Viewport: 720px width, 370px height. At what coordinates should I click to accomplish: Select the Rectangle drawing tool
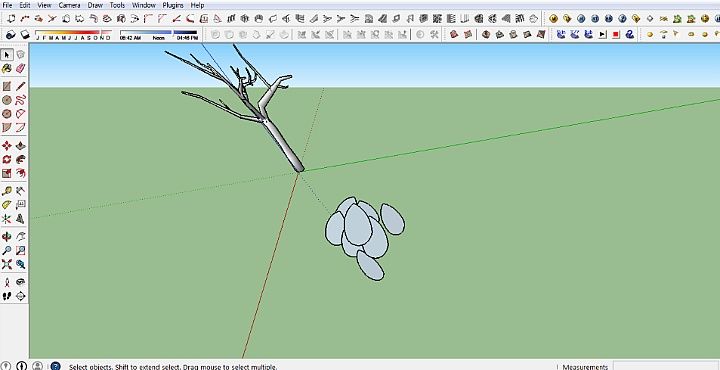(x=7, y=86)
